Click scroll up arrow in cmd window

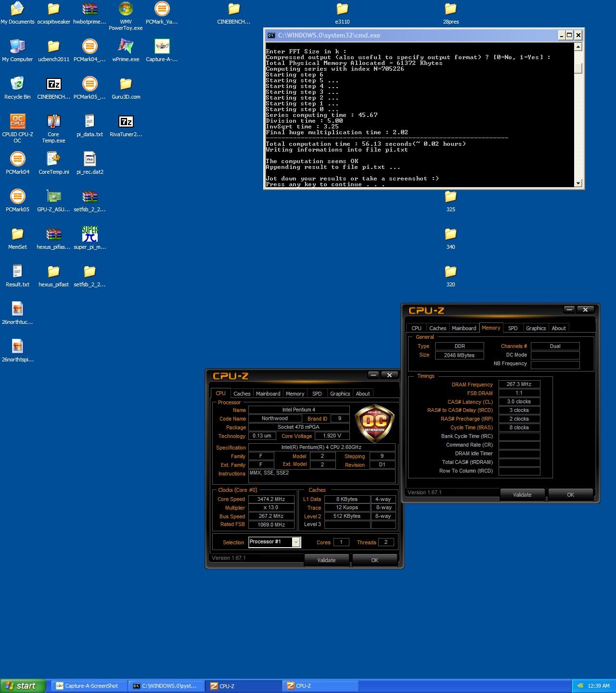point(578,47)
